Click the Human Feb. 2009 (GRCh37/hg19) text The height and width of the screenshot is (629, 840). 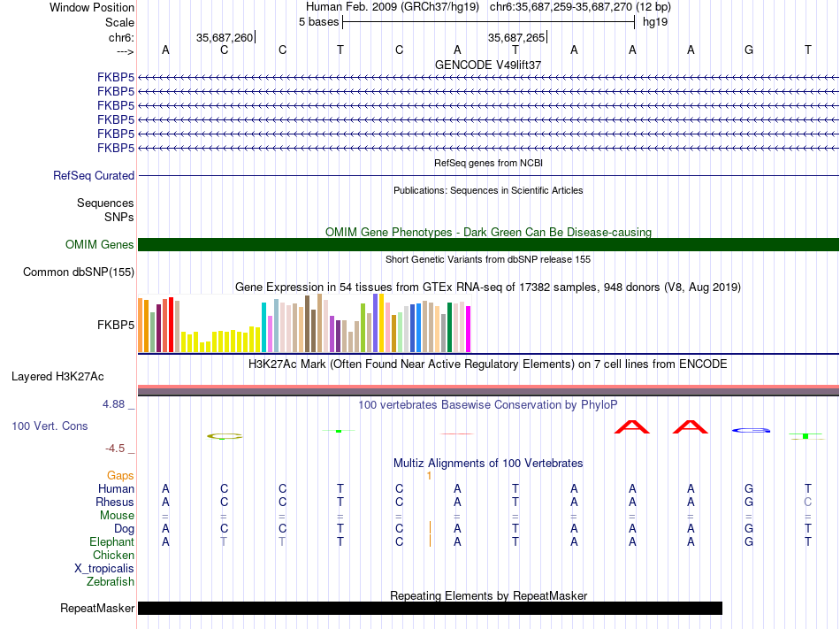392,7
